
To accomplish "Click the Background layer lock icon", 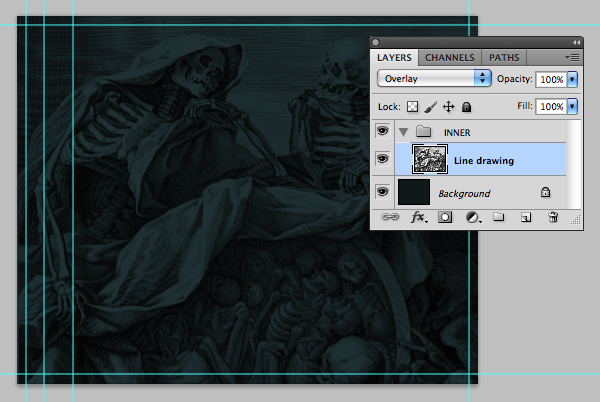I will click(545, 192).
